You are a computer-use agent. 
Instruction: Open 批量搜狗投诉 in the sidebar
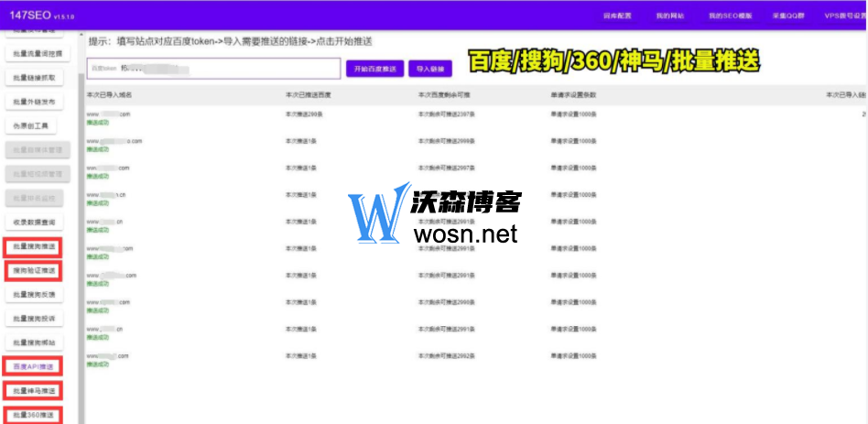[x=35, y=319]
